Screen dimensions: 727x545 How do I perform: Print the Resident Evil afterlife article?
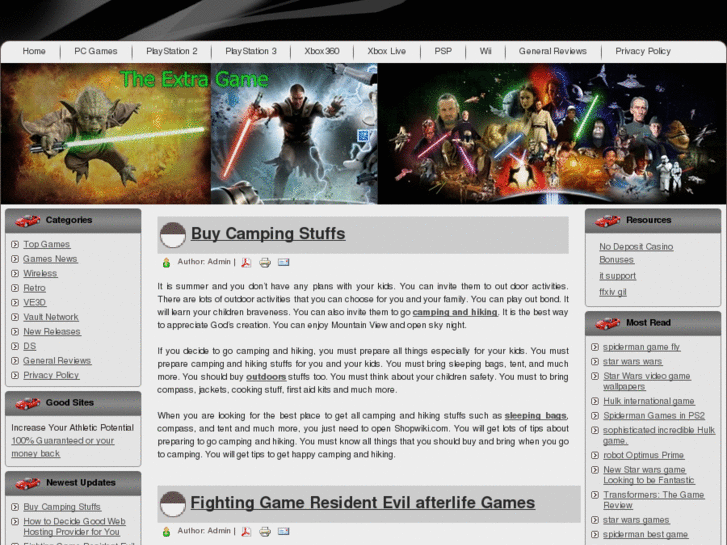(265, 532)
